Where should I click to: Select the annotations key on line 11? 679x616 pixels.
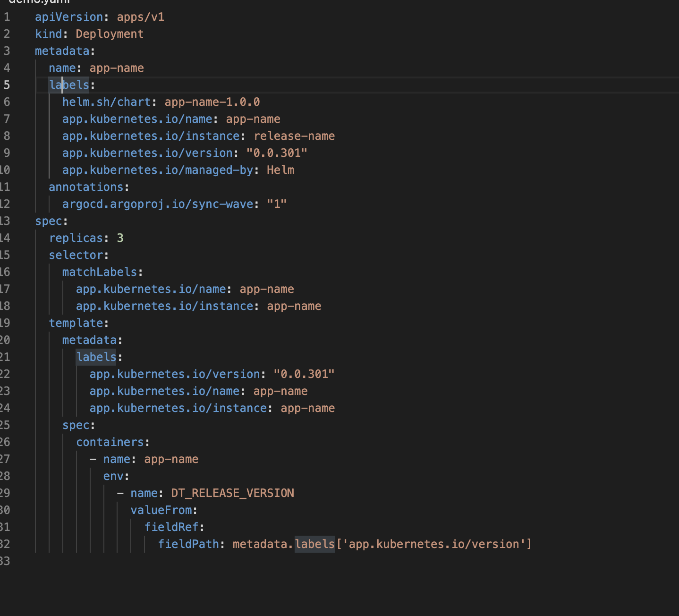(x=86, y=187)
